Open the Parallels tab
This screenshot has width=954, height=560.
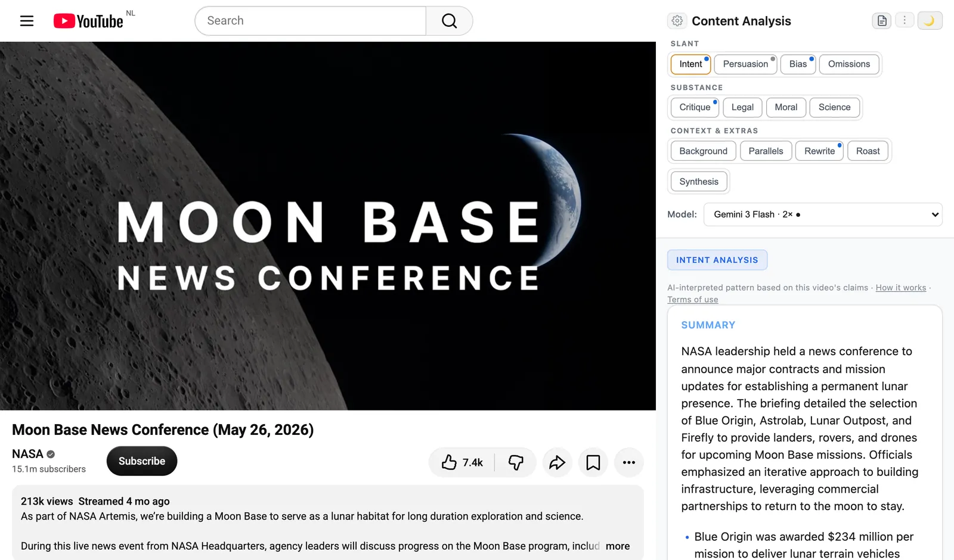766,151
